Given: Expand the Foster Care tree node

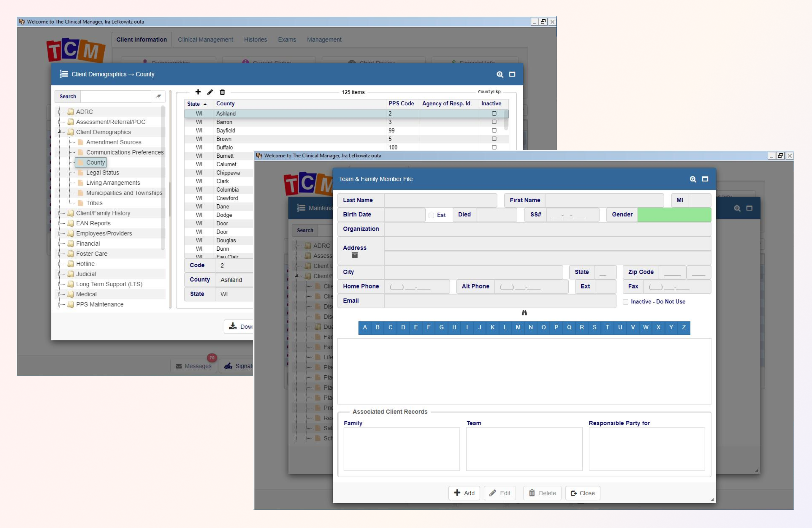Looking at the screenshot, I should pos(59,254).
